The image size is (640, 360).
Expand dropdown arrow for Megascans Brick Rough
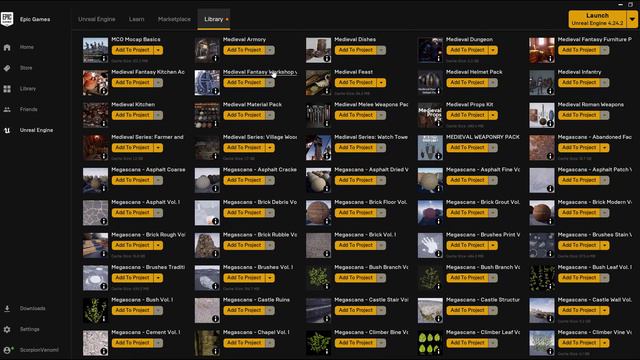pyautogui.click(x=158, y=245)
